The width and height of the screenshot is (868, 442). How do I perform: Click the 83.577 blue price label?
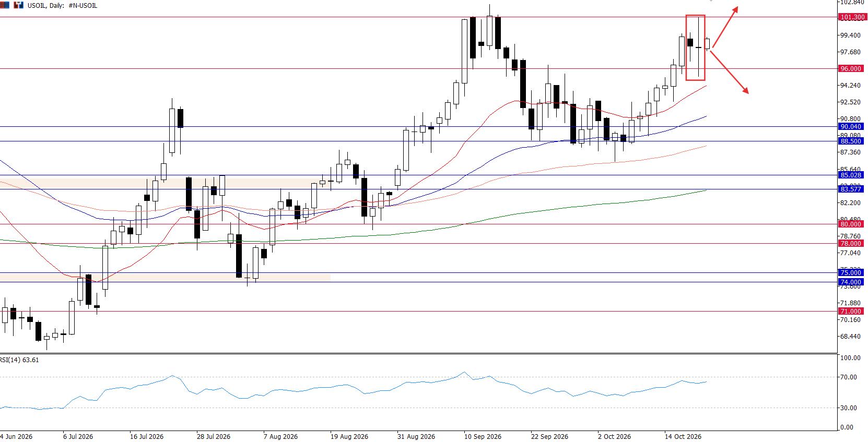click(x=852, y=189)
